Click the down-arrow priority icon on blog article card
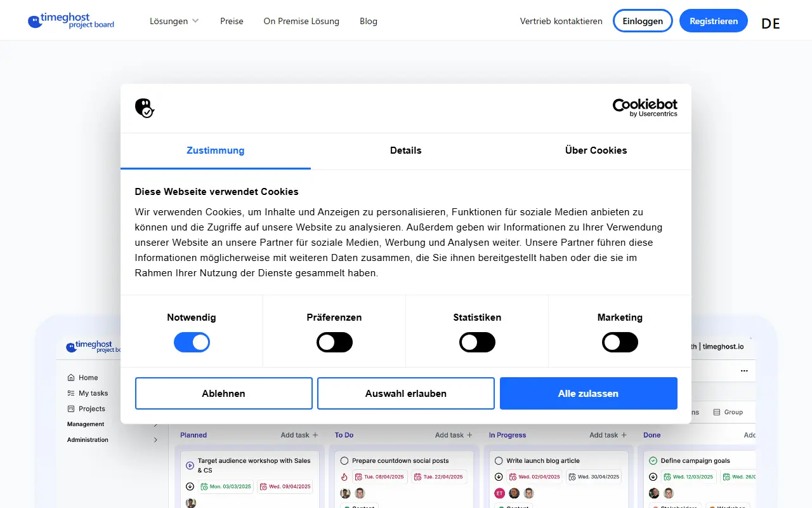Screen dimensions: 812x508 click(x=499, y=477)
